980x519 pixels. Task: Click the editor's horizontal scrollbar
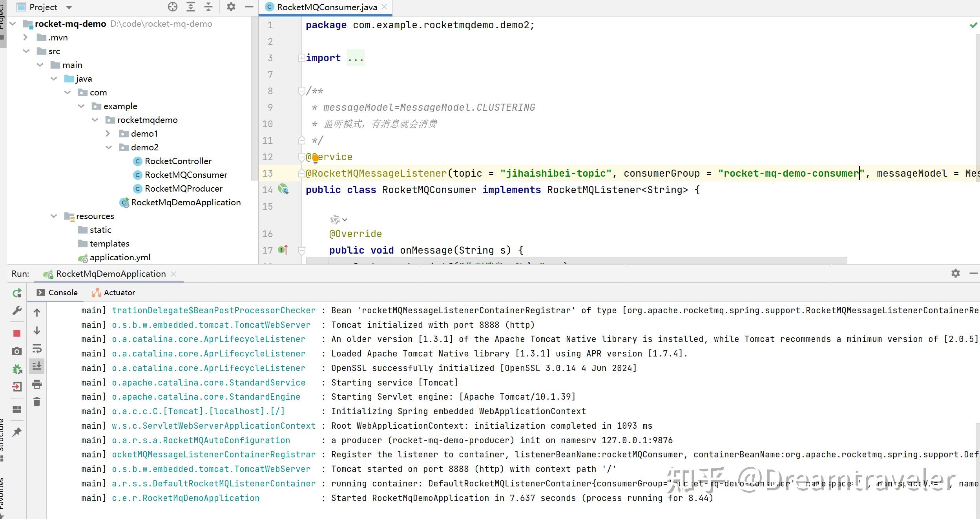pyautogui.click(x=576, y=260)
